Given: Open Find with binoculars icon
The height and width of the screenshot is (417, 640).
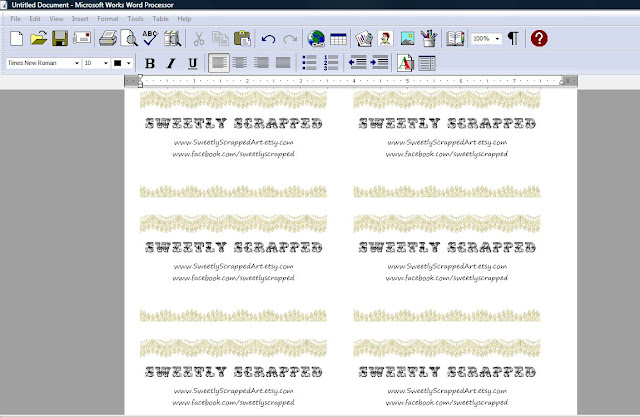Looking at the screenshot, I should pyautogui.click(x=172, y=38).
